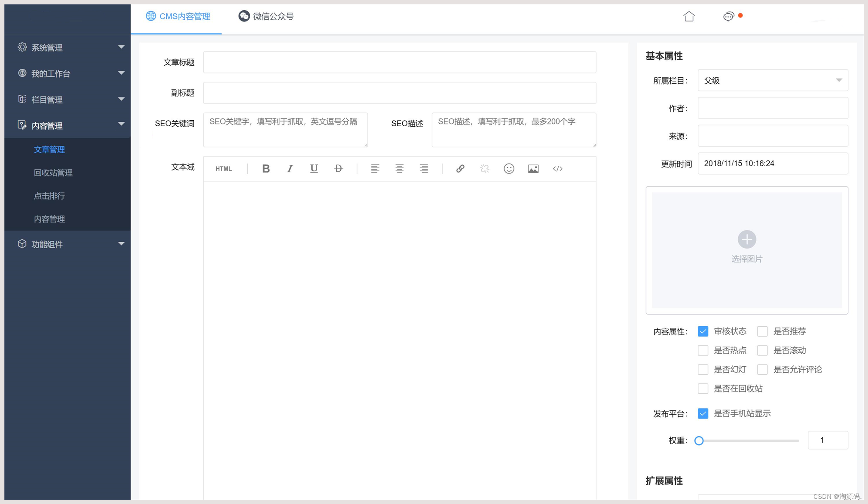Click the Bold formatting icon
This screenshot has height=504, width=868.
tap(266, 169)
